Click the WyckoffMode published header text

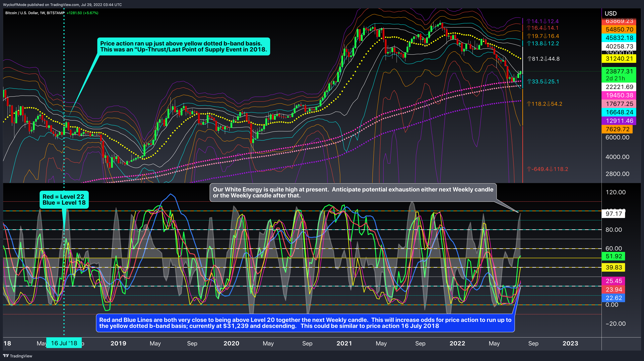[x=62, y=5]
